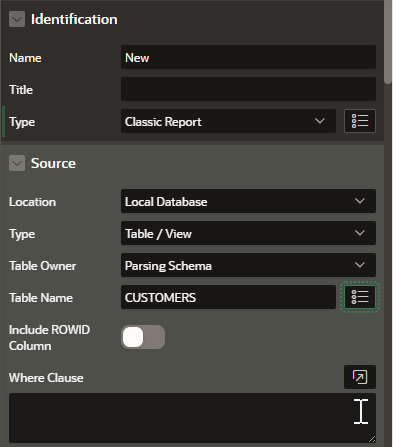
Task: Open list icon next to Classic Report type
Action: click(360, 121)
